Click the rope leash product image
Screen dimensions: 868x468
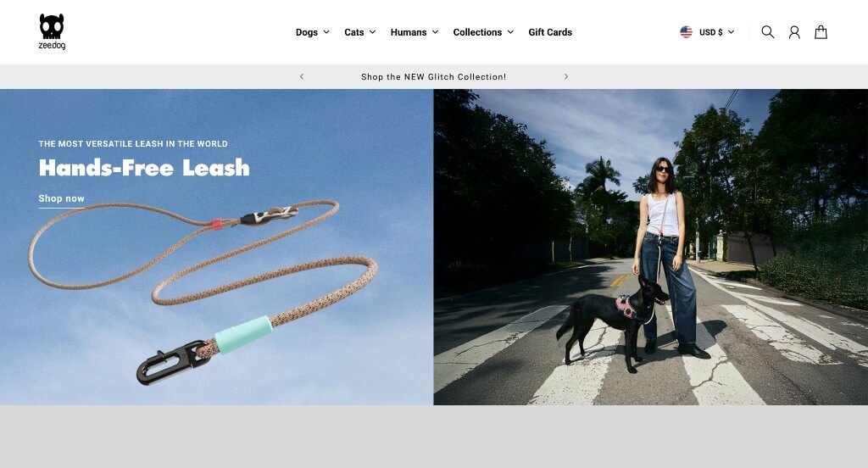point(203,292)
